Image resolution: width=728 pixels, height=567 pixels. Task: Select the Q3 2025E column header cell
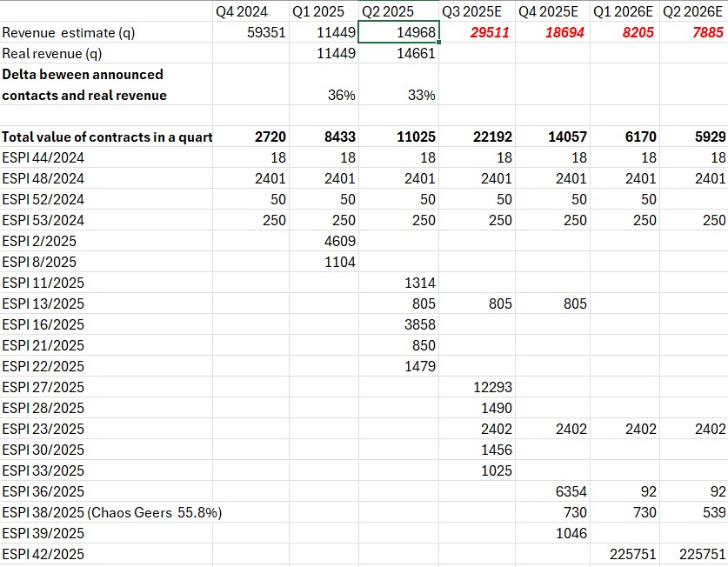tap(475, 12)
